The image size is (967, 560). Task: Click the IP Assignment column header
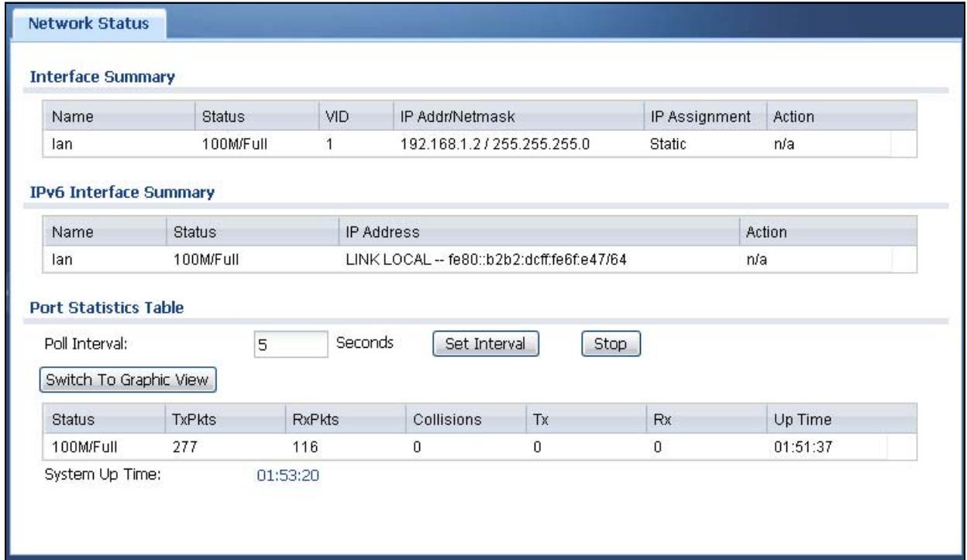click(702, 116)
